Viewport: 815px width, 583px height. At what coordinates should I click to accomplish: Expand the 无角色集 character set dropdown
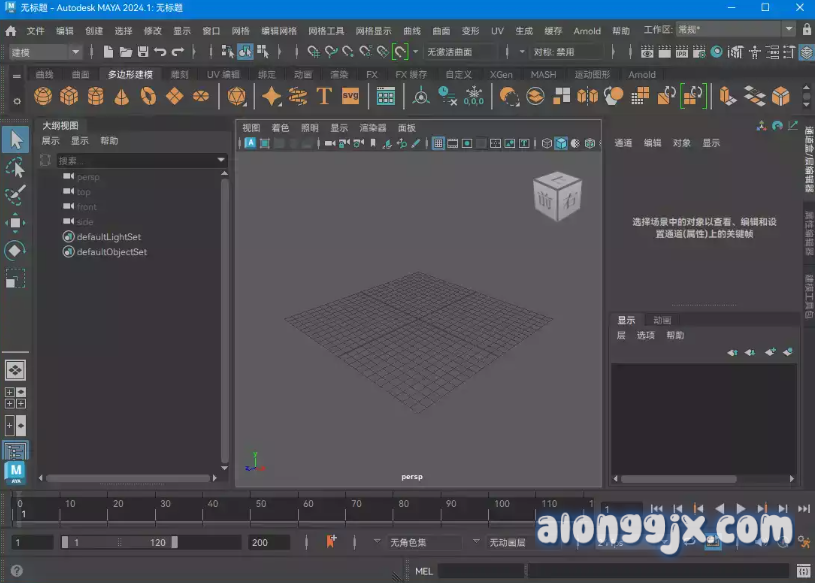coord(424,542)
